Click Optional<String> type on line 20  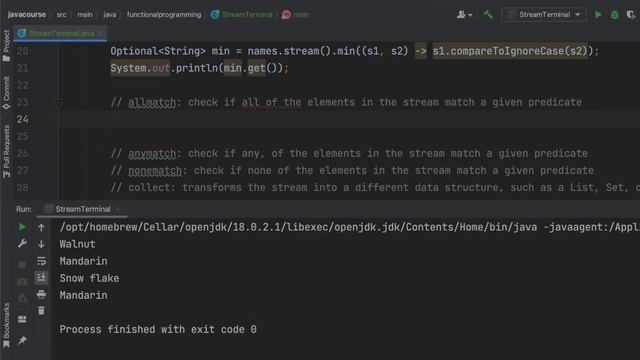[158, 51]
